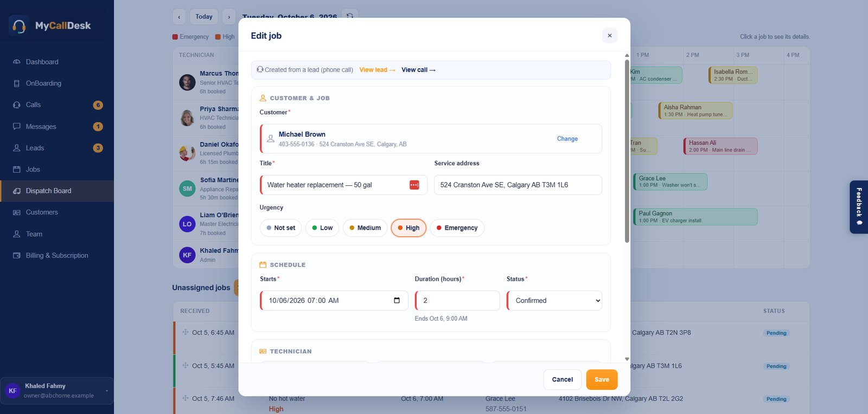Set urgency to Not set
868x414 pixels.
[281, 228]
